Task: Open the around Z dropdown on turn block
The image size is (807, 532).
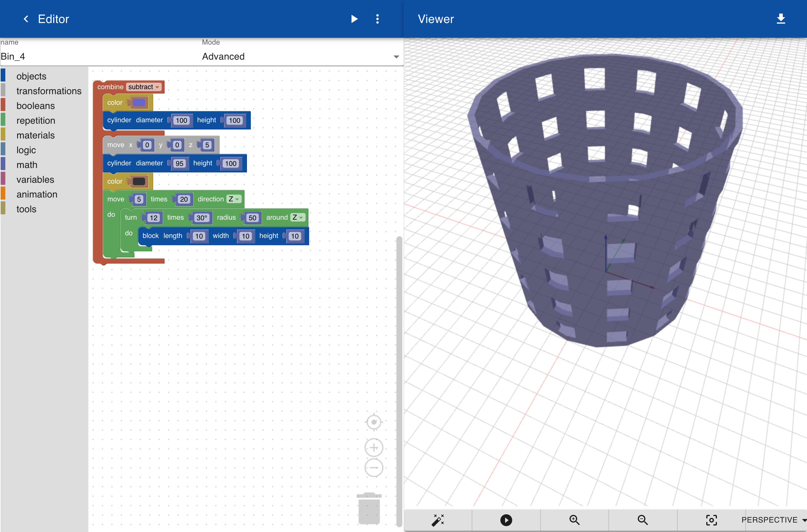Action: point(298,218)
